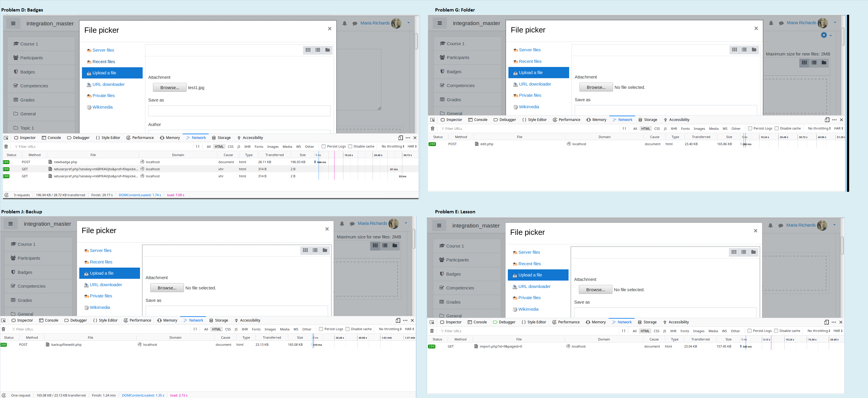
Task: Open HAR dropdown in Folder devtools
Action: click(x=839, y=129)
